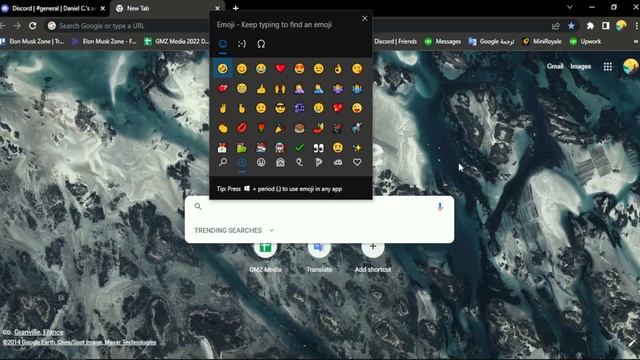This screenshot has height=360, width=640.
Task: Pick the heart-eyes face emoji
Action: (x=299, y=69)
